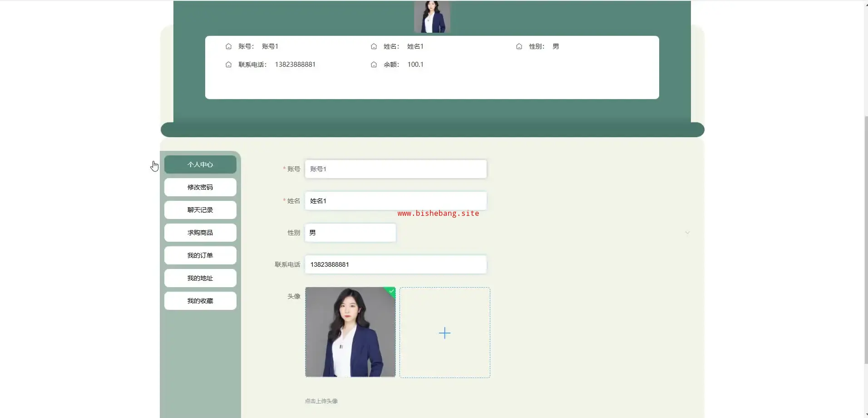868x418 pixels.
Task: Click the home icon beside 联系电话 info
Action: click(228, 65)
